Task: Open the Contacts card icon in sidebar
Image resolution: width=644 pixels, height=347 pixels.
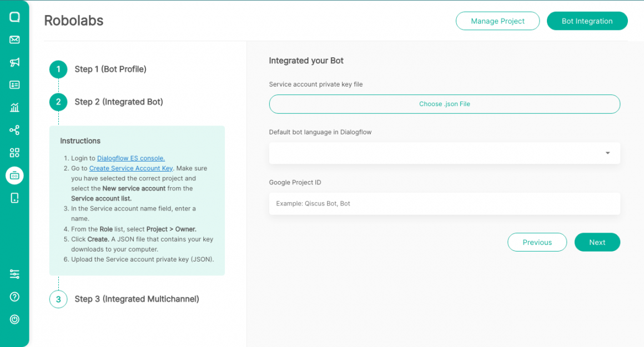Action: tap(14, 84)
